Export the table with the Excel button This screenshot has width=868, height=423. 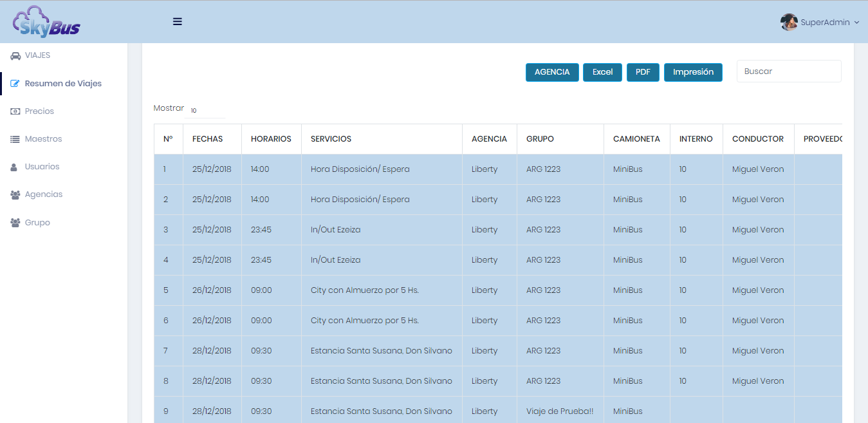(602, 72)
